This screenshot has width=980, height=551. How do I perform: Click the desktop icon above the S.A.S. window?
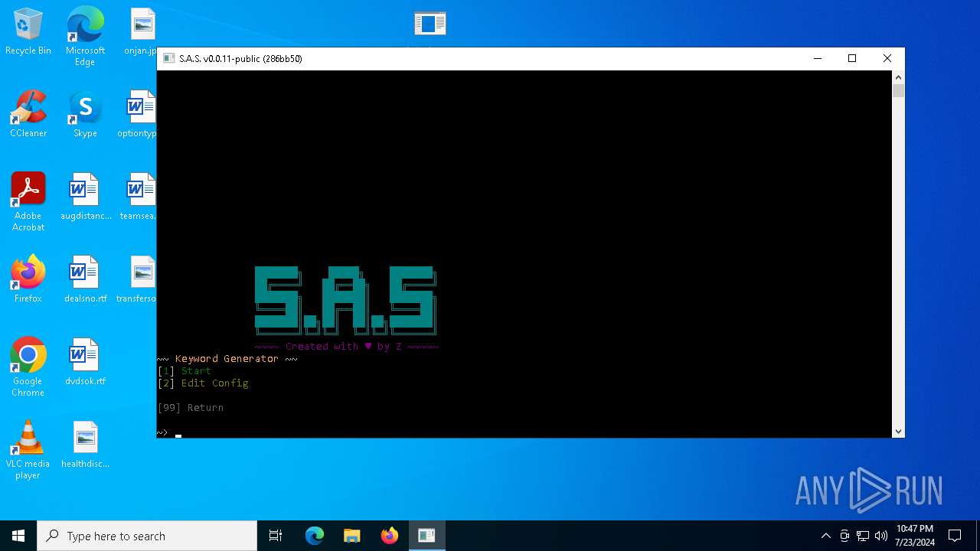(430, 24)
